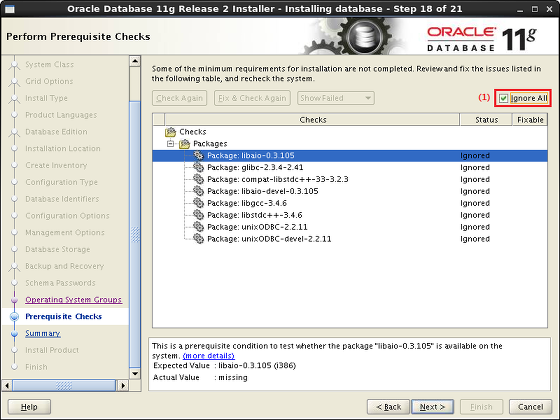Click the steps panel horizontal scrollbar thumb
The width and height of the screenshot is (560, 420).
64,385
